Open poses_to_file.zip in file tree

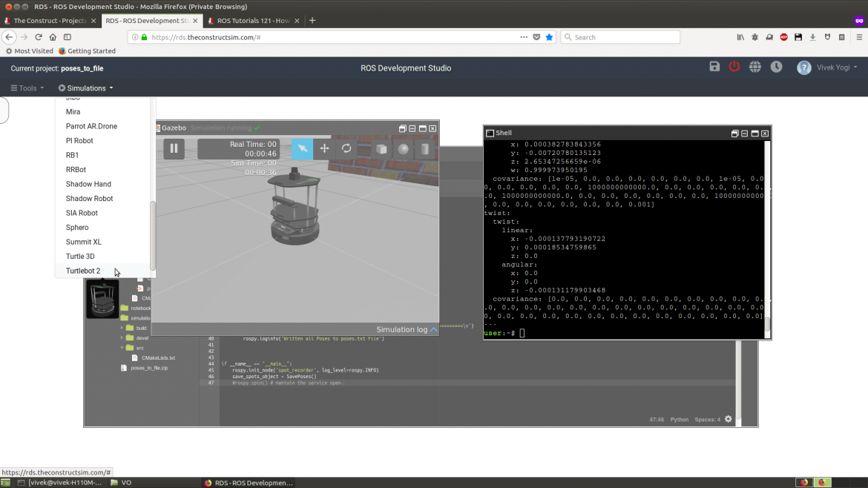[x=148, y=368]
